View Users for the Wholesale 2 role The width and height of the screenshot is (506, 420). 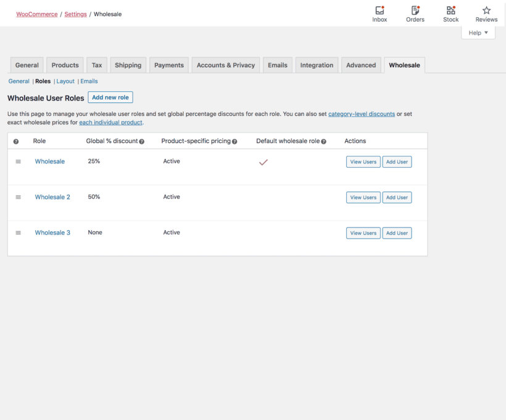[x=363, y=197]
